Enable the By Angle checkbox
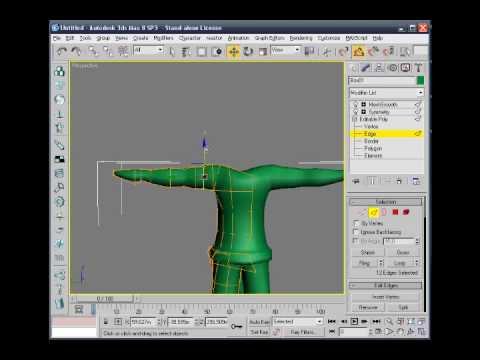Image resolution: width=480 pixels, height=360 pixels. 356,241
